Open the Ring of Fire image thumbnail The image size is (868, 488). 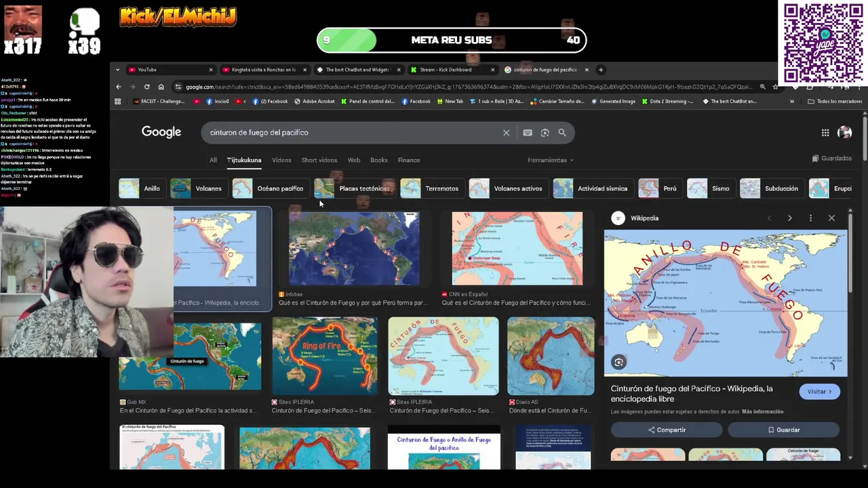point(325,355)
